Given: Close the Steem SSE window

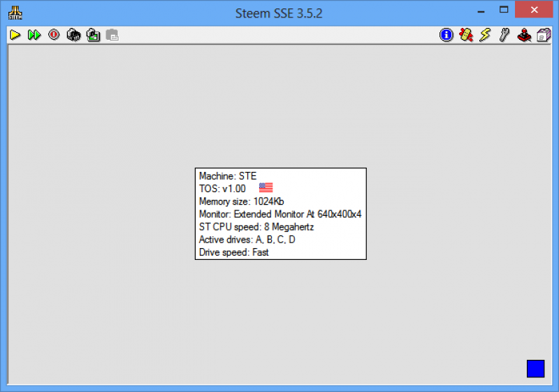Looking at the screenshot, I should (534, 10).
